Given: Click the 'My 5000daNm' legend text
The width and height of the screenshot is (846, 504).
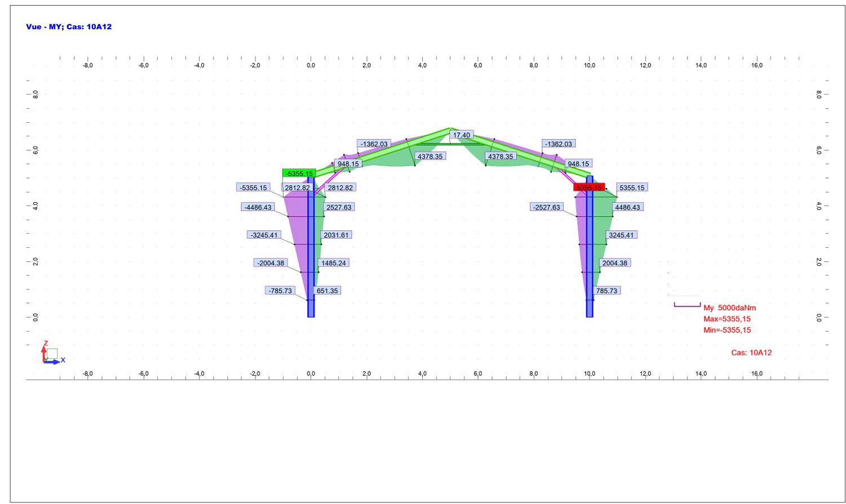Looking at the screenshot, I should (x=729, y=307).
